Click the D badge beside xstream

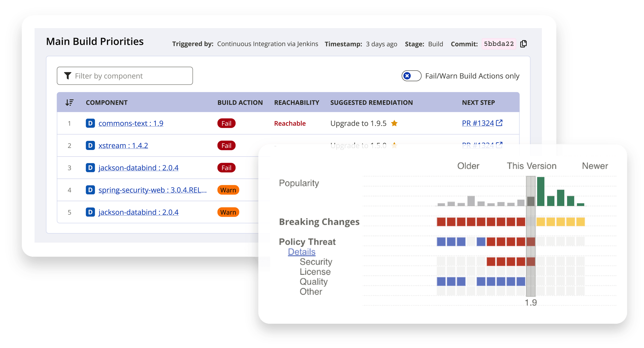pos(90,145)
